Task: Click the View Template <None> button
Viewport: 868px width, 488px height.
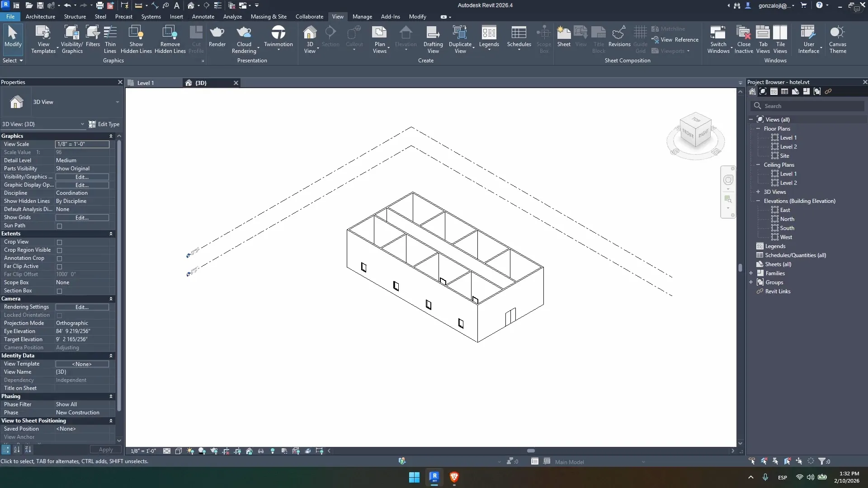Action: [82, 364]
